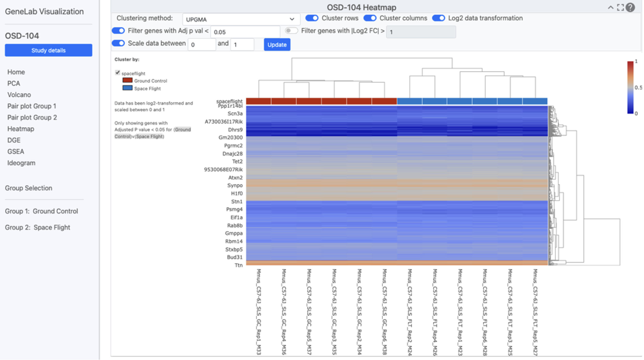Open the Clustering method dropdown
The height and width of the screenshot is (360, 644).
pyautogui.click(x=241, y=19)
